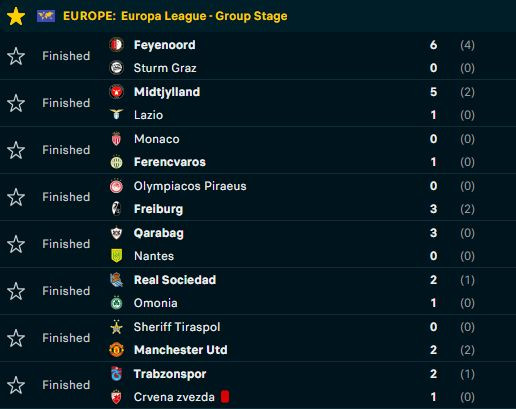
Task: Select the Qarabag team name
Action: pos(159,233)
